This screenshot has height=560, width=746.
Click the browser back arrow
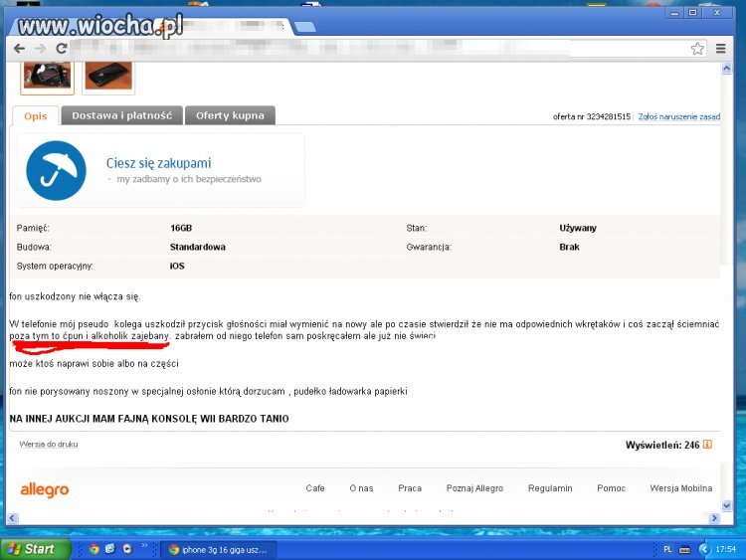(19, 49)
